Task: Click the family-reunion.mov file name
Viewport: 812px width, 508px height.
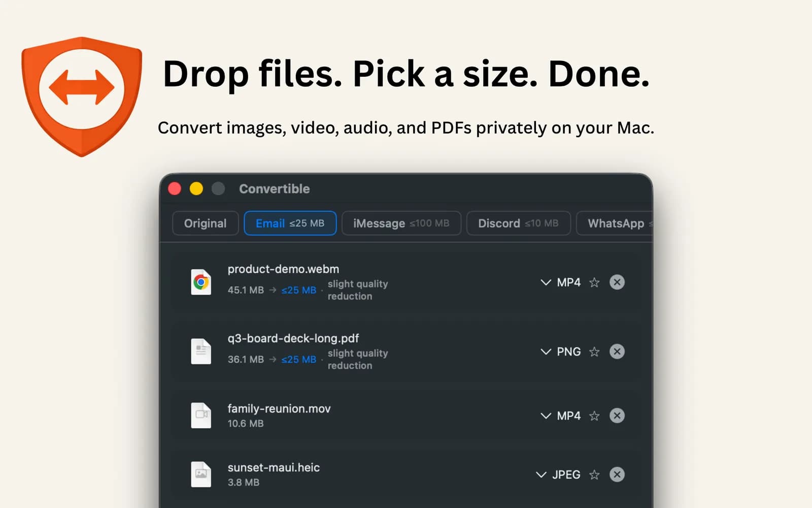Action: 279,408
